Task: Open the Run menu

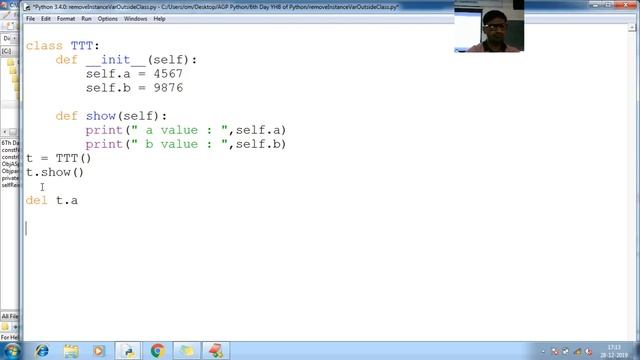Action: click(86, 19)
